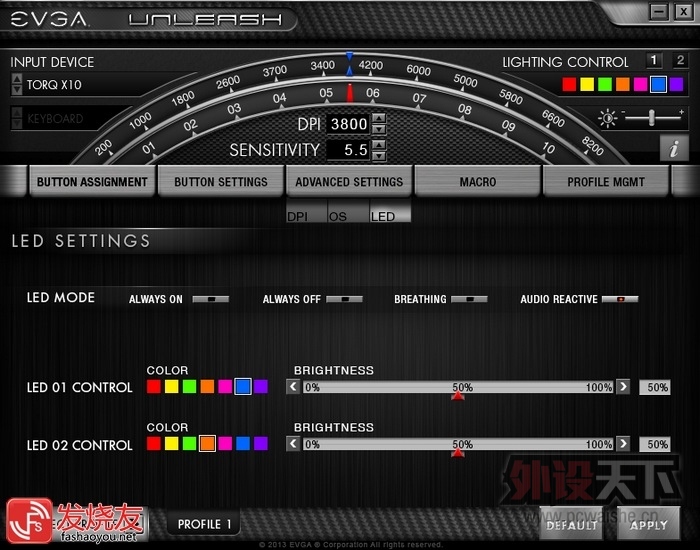Screen dimensions: 700x550
Task: Click the brightness sun icon in Lighting Control
Action: tap(608, 118)
